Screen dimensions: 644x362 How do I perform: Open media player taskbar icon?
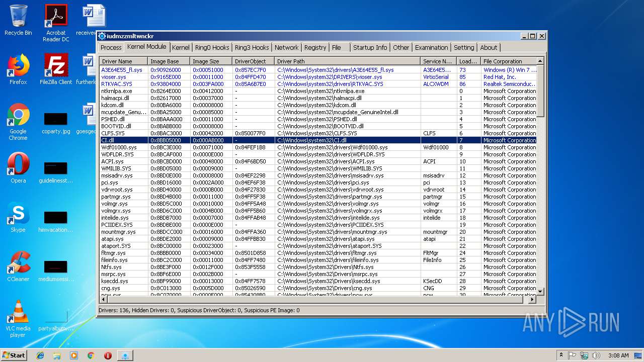coord(74,355)
